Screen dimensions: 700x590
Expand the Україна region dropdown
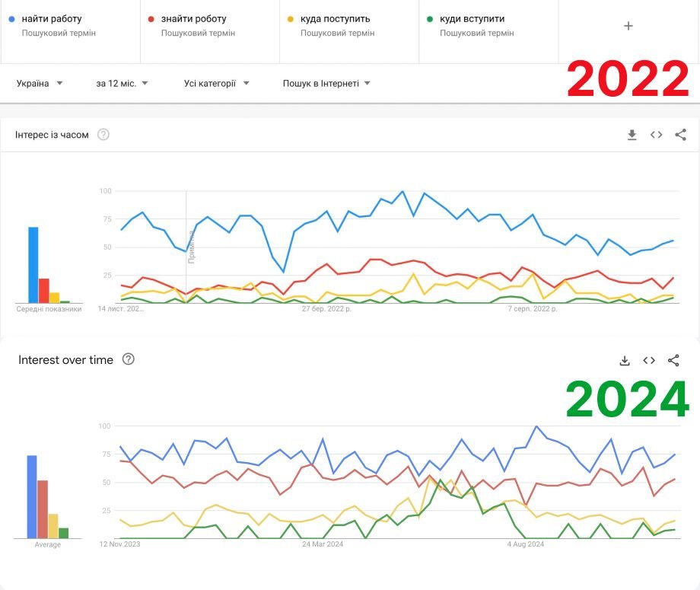[40, 83]
